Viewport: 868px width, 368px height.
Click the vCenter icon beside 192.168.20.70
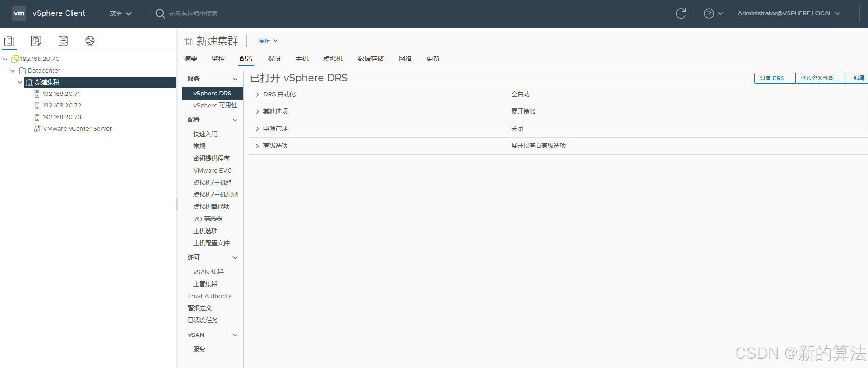click(15, 59)
